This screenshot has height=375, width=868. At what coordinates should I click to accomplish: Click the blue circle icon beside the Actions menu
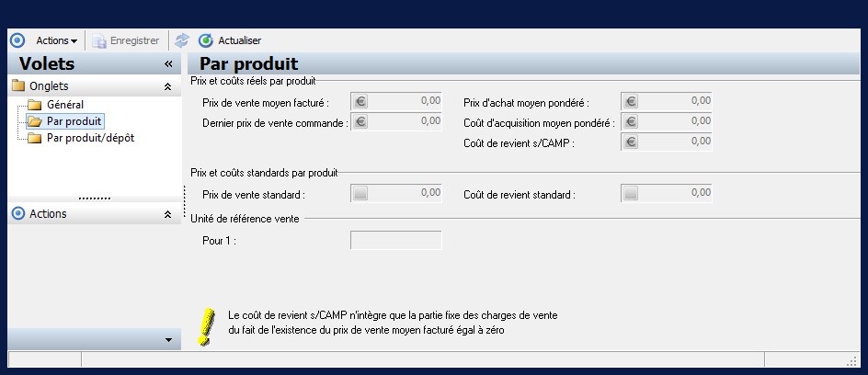tap(17, 40)
